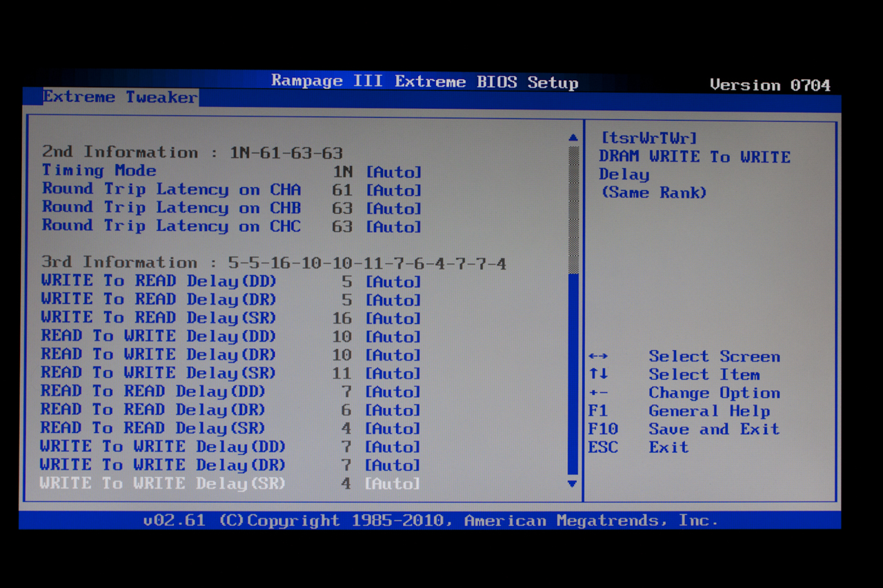Open WRITE To READ Delay(DD) [Auto] value
This screenshot has height=588, width=883.
[x=393, y=282]
